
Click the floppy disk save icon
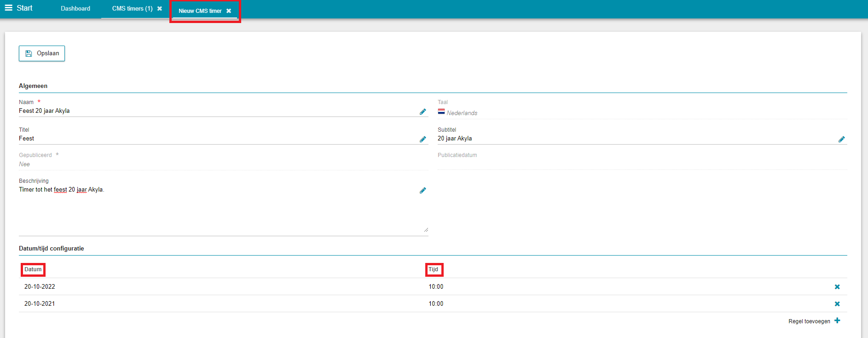(29, 53)
